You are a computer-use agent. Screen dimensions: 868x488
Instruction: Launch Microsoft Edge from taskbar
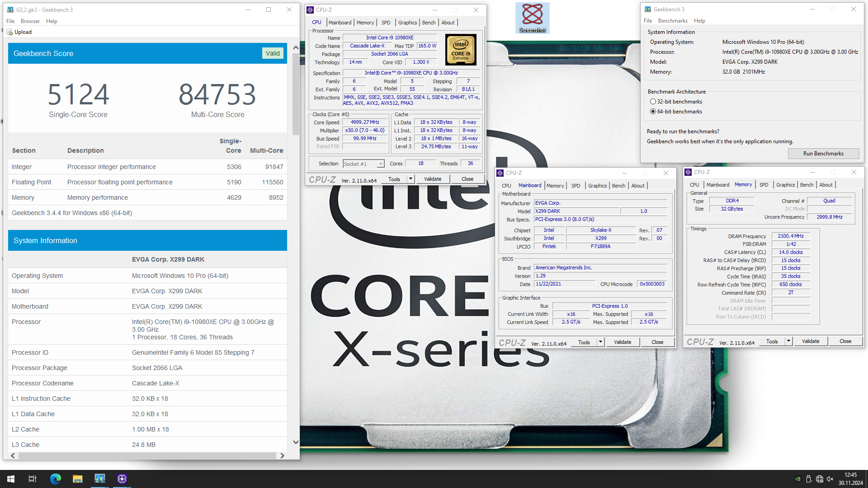tap(55, 479)
